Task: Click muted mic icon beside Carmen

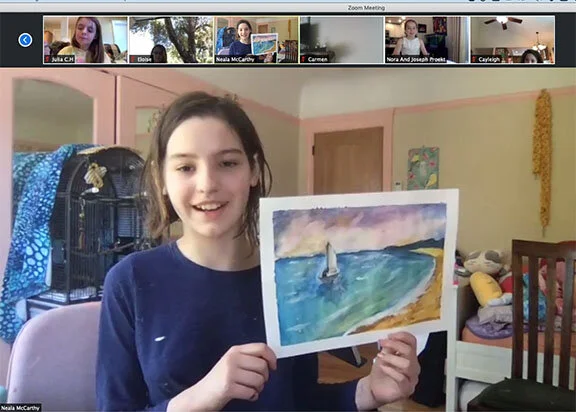Action: click(304, 59)
